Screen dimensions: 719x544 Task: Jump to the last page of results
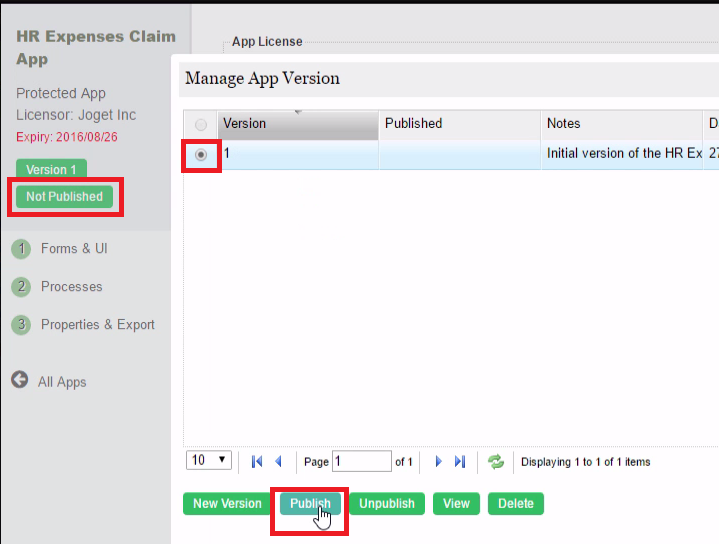[x=460, y=461]
